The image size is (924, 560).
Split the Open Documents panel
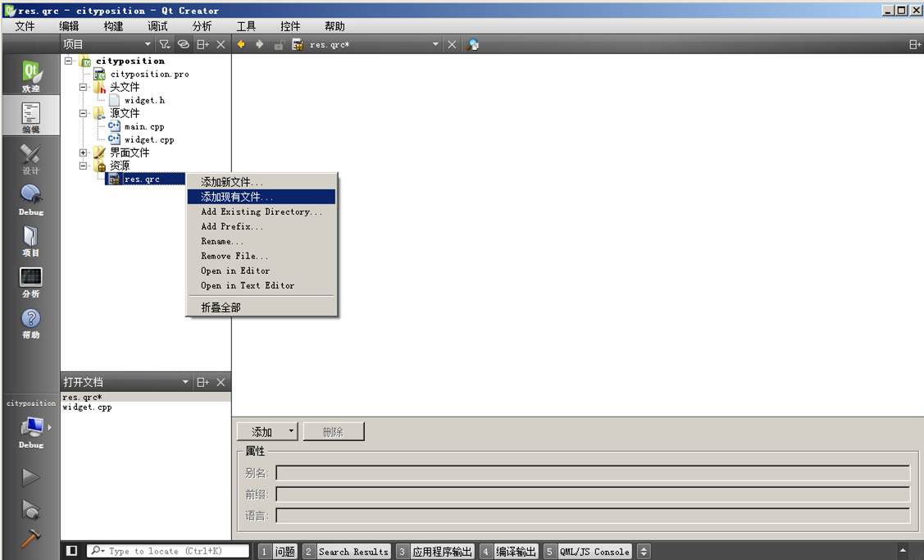(203, 382)
